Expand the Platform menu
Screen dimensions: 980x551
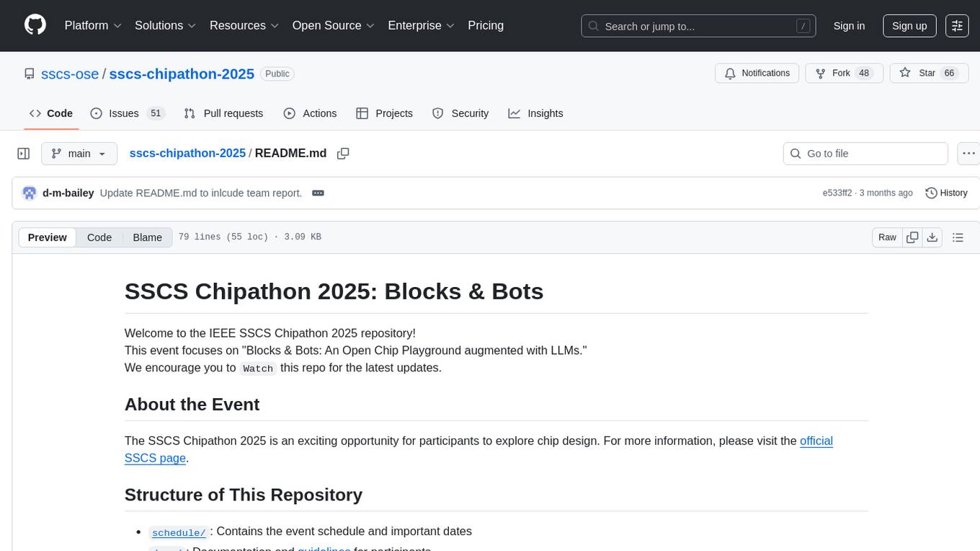(93, 25)
